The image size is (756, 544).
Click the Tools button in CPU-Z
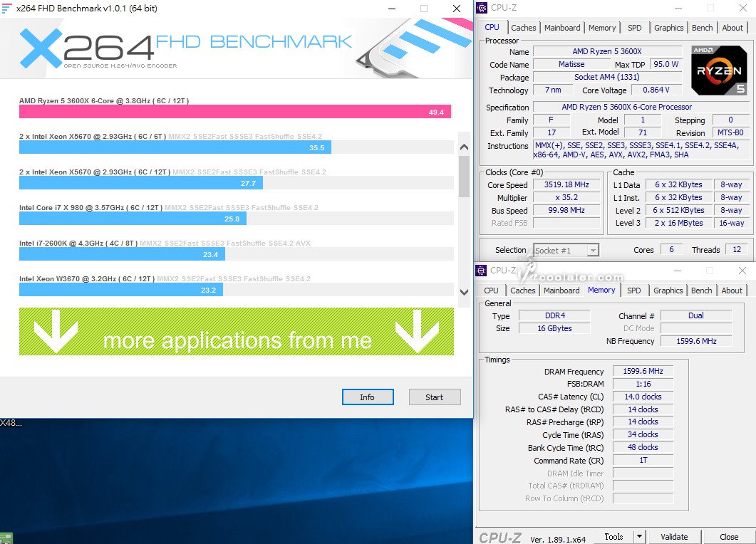613,536
